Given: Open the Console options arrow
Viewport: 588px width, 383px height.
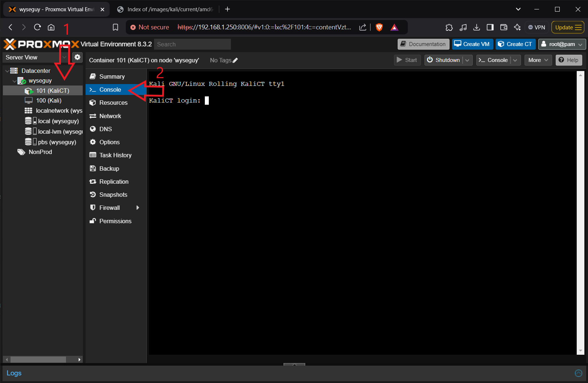Looking at the screenshot, I should tap(515, 60).
